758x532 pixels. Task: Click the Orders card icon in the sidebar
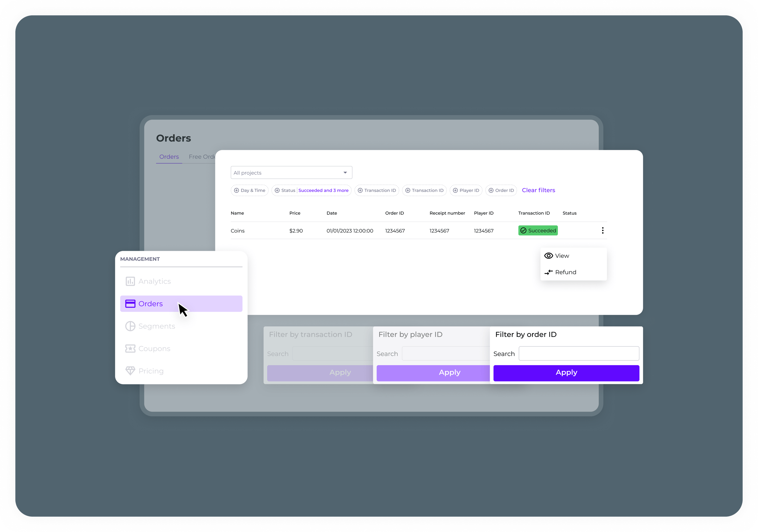[x=130, y=304]
